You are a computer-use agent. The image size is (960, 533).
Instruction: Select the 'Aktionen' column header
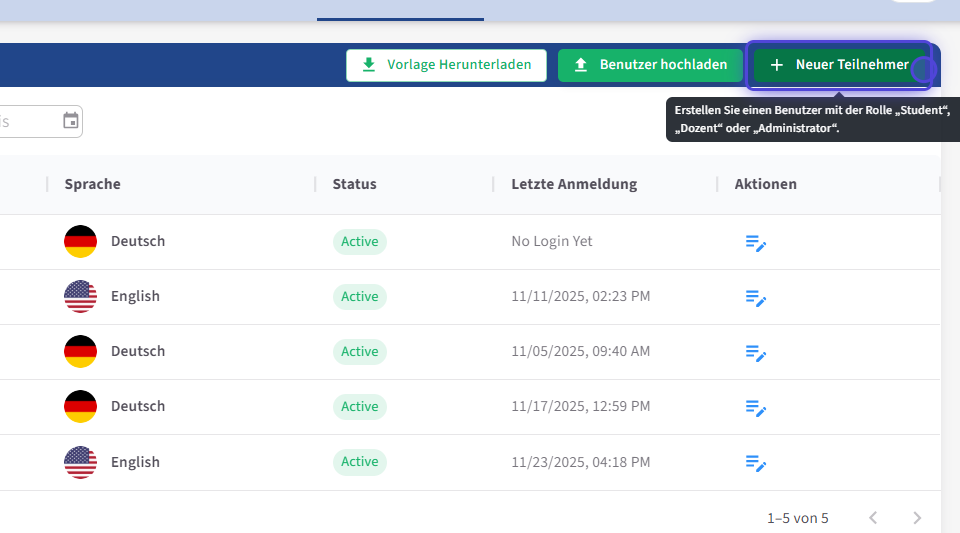coord(765,184)
